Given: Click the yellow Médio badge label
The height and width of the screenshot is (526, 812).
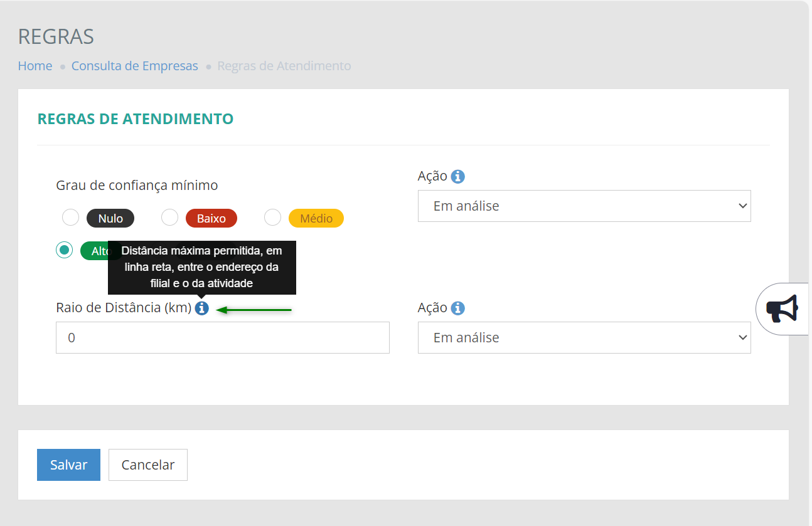Looking at the screenshot, I should [x=316, y=218].
